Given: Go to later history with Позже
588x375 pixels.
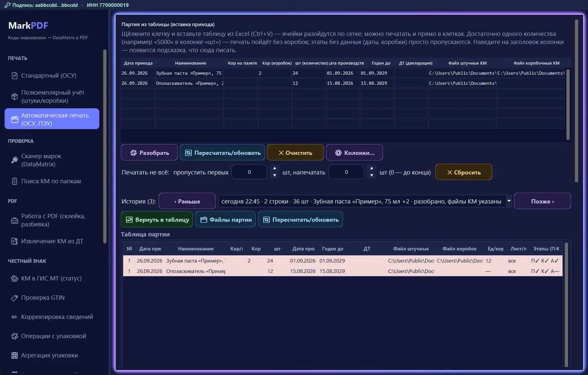Looking at the screenshot, I should tap(542, 201).
